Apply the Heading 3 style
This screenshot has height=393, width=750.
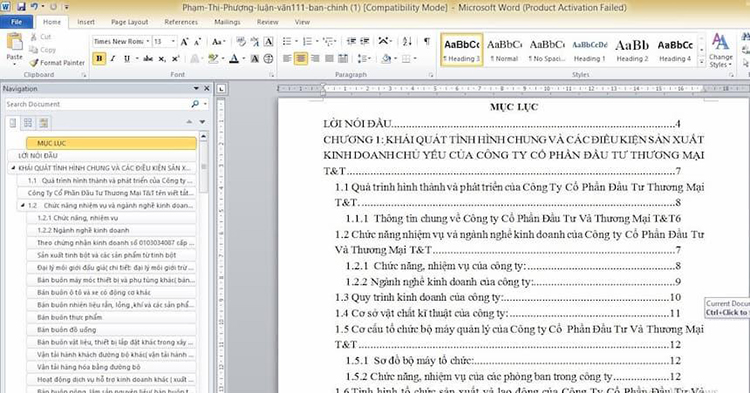[462, 50]
